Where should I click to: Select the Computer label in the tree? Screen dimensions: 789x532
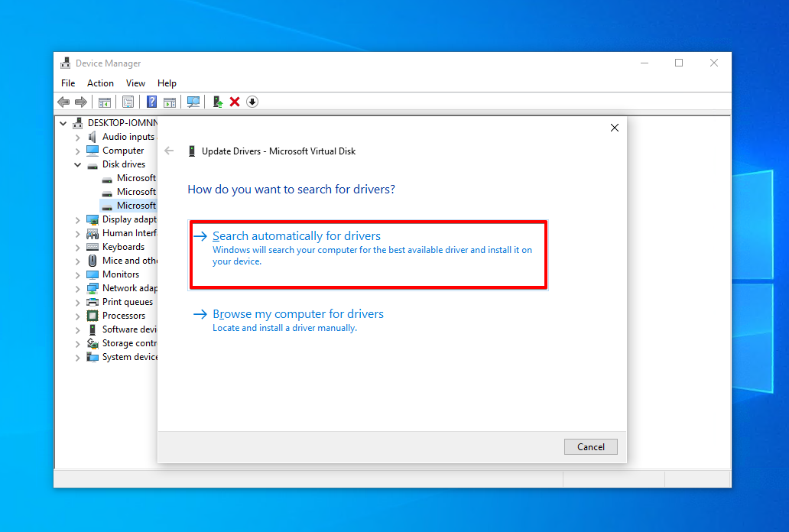pos(123,151)
